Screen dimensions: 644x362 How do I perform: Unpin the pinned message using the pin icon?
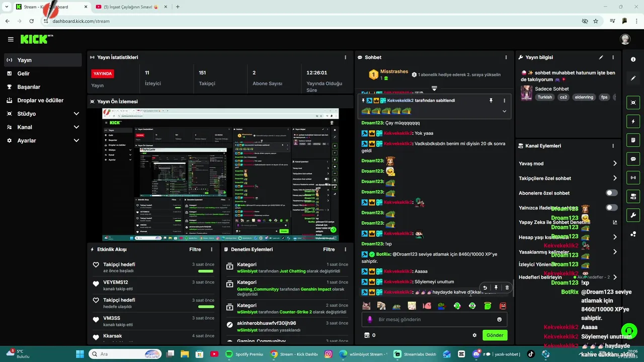pyautogui.click(x=491, y=101)
